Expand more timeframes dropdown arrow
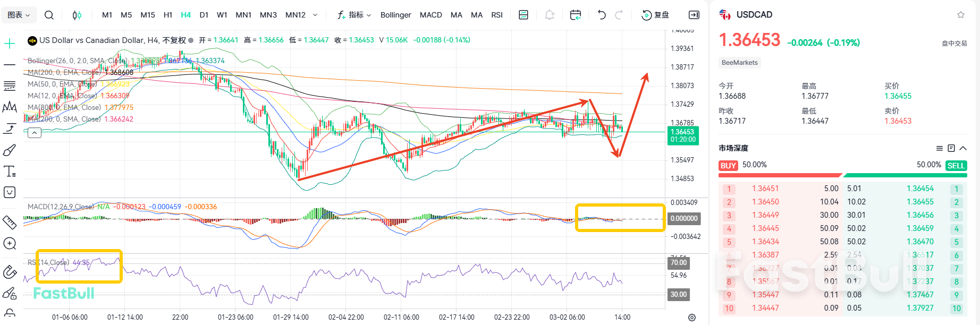980x325 pixels. pos(315,15)
